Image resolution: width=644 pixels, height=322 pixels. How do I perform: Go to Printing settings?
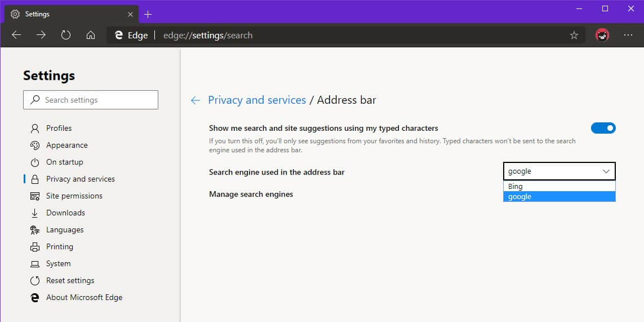(x=60, y=247)
